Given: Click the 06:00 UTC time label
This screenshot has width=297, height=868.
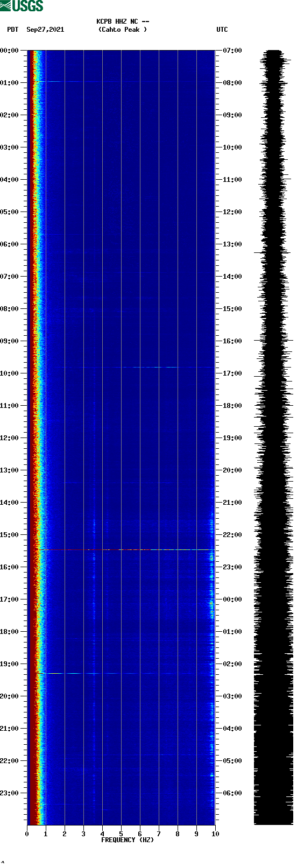Looking at the screenshot, I should [232, 793].
